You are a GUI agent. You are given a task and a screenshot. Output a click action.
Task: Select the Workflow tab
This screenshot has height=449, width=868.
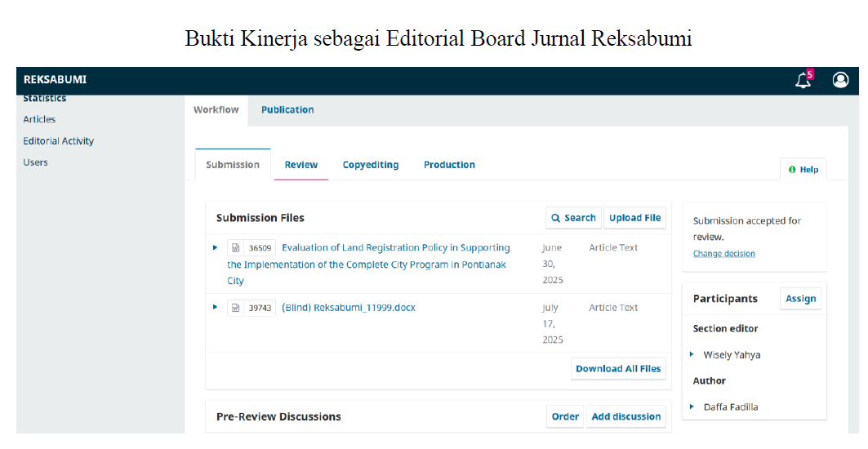(216, 109)
